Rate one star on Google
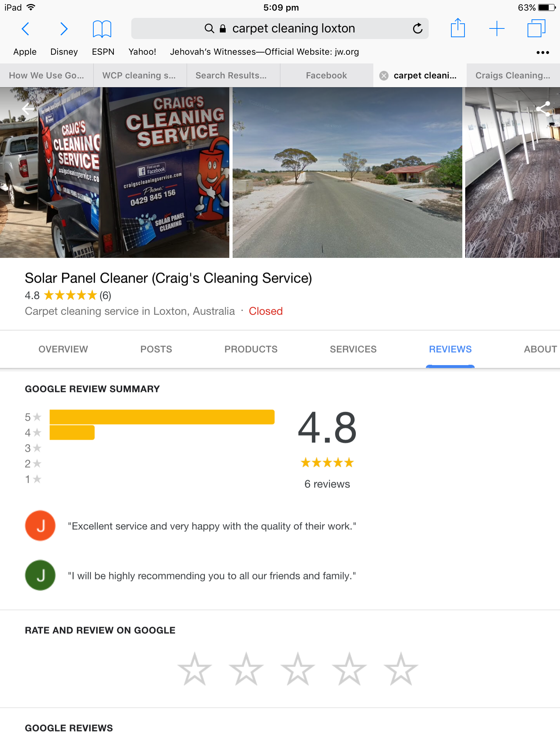 pyautogui.click(x=195, y=669)
